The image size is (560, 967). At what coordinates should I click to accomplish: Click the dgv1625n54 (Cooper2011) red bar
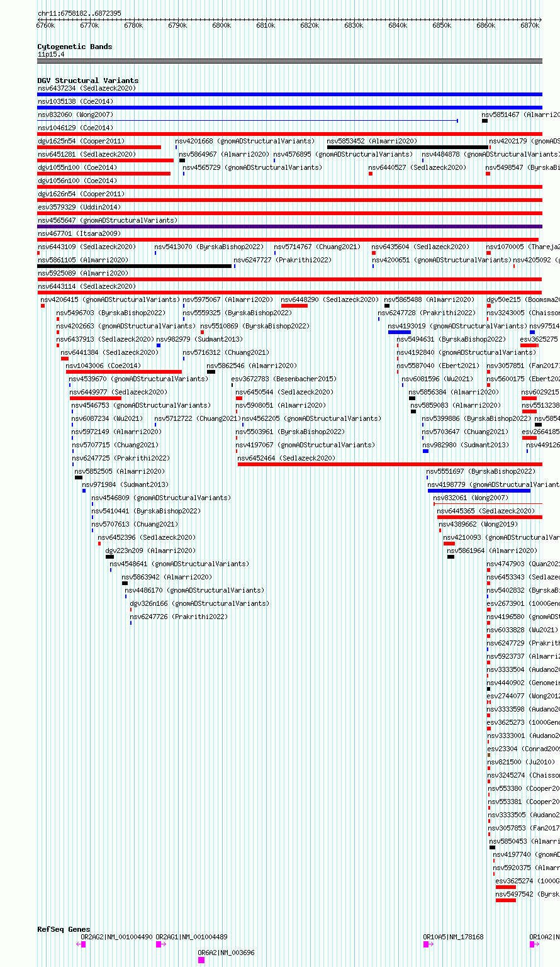[99, 147]
